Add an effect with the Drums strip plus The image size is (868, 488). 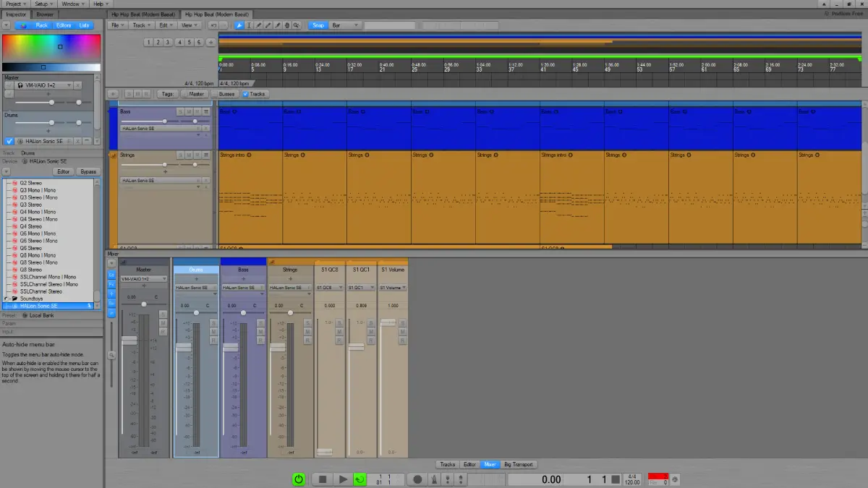196,278
